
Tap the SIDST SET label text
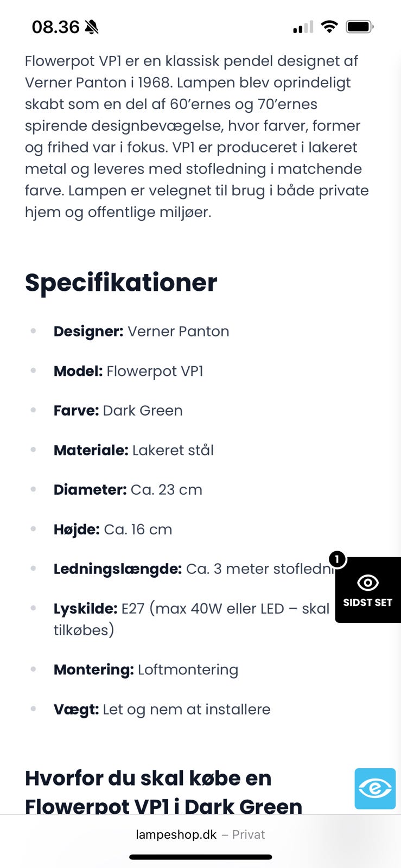367,602
